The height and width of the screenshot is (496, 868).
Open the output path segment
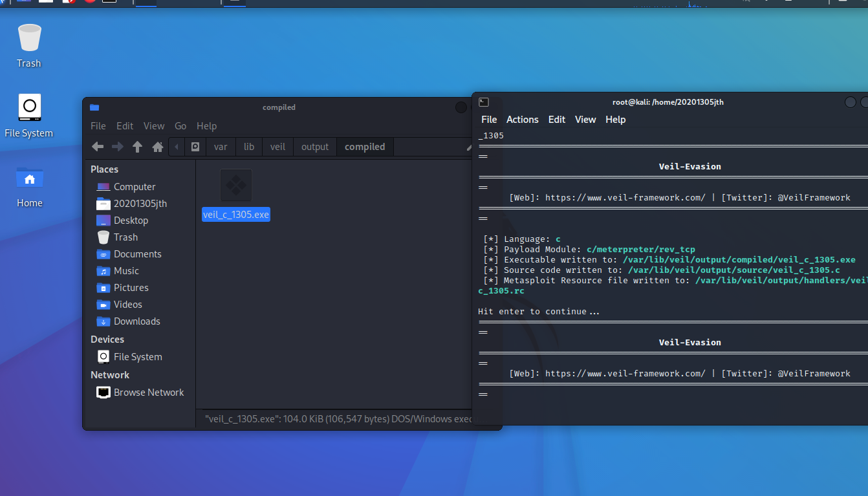pyautogui.click(x=315, y=147)
